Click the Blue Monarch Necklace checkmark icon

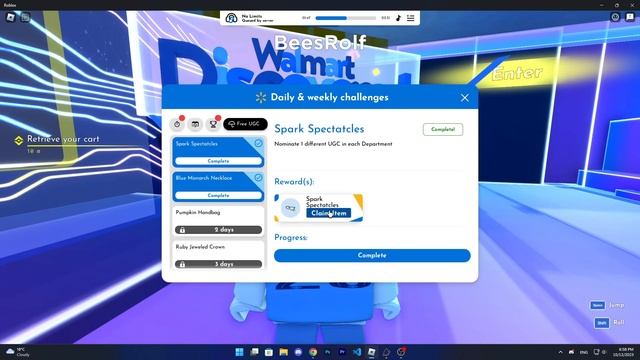[258, 178]
